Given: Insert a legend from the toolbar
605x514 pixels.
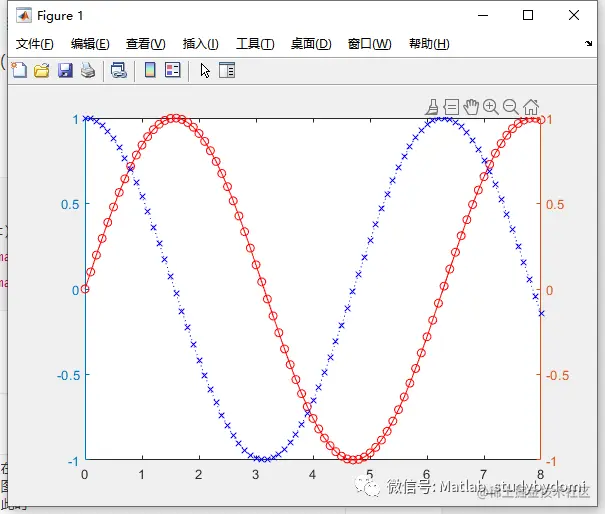Looking at the screenshot, I should (172, 70).
